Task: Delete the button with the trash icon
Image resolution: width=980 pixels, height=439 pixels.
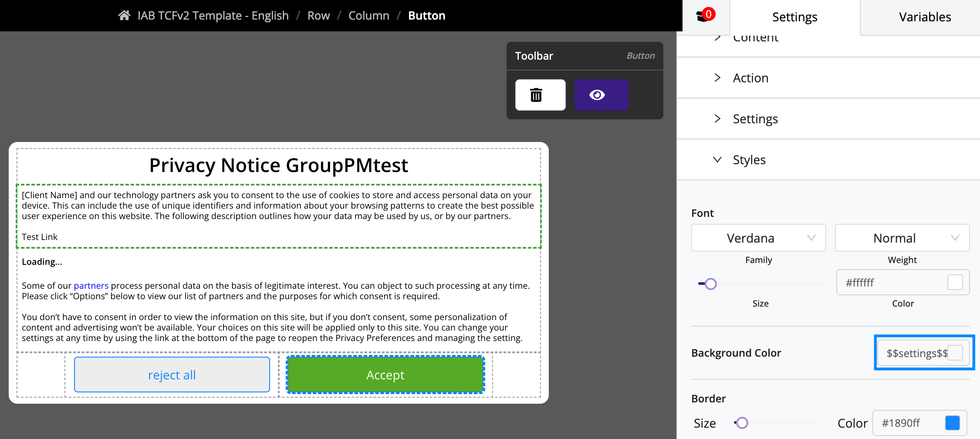Action: click(x=540, y=95)
